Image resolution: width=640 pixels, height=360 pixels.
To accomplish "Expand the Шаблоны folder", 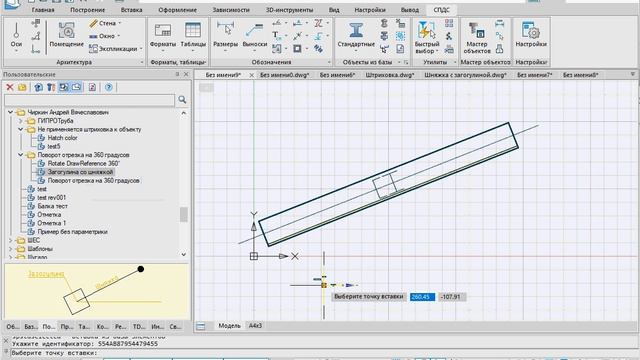I will [11, 249].
